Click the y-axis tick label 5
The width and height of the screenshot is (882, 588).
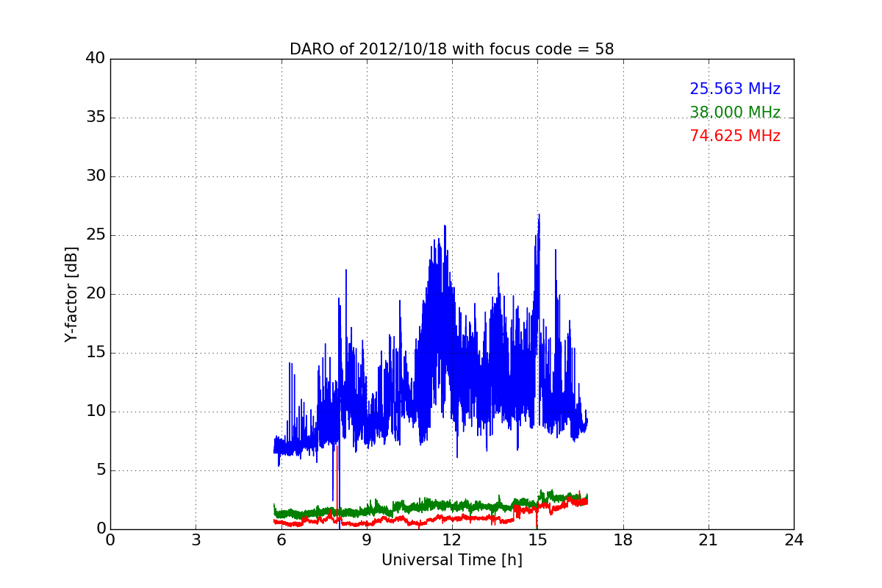tap(100, 470)
